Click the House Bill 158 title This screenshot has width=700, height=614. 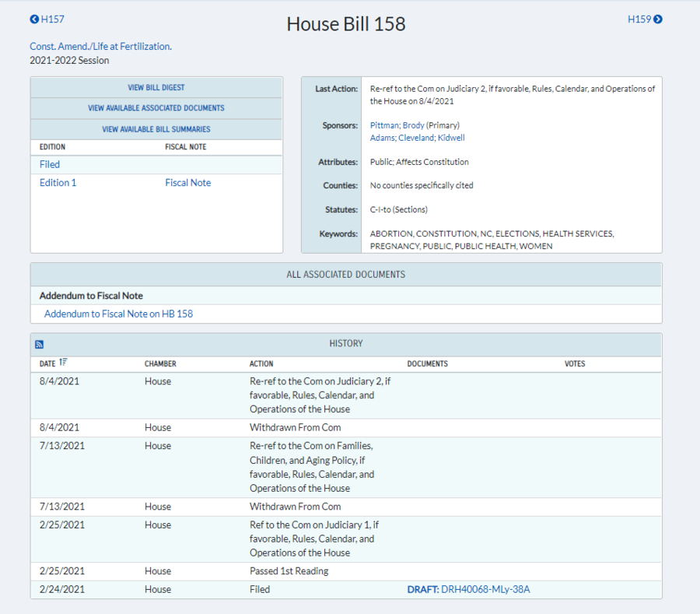[x=346, y=24]
